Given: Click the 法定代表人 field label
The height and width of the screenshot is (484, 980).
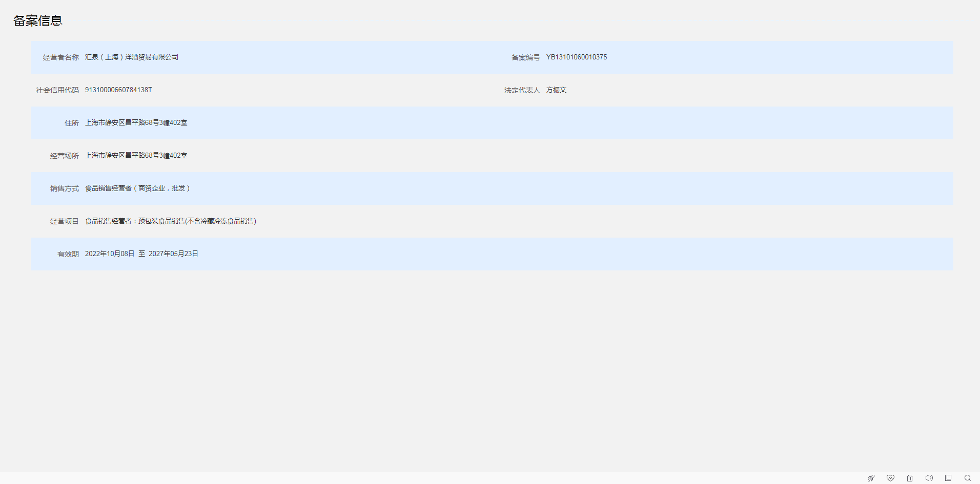Looking at the screenshot, I should tap(522, 90).
